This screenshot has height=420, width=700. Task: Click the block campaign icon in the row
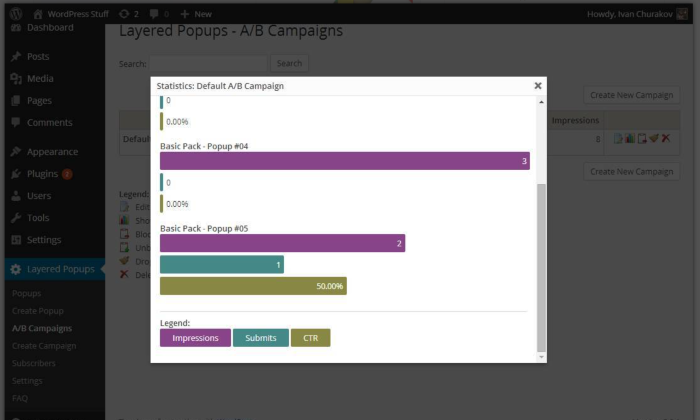pos(642,138)
